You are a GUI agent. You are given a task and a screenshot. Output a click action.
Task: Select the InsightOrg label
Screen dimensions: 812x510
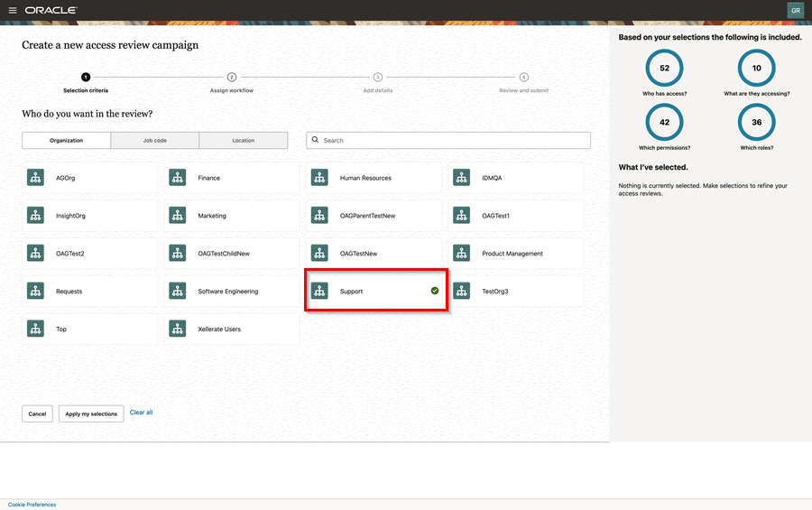coord(70,216)
